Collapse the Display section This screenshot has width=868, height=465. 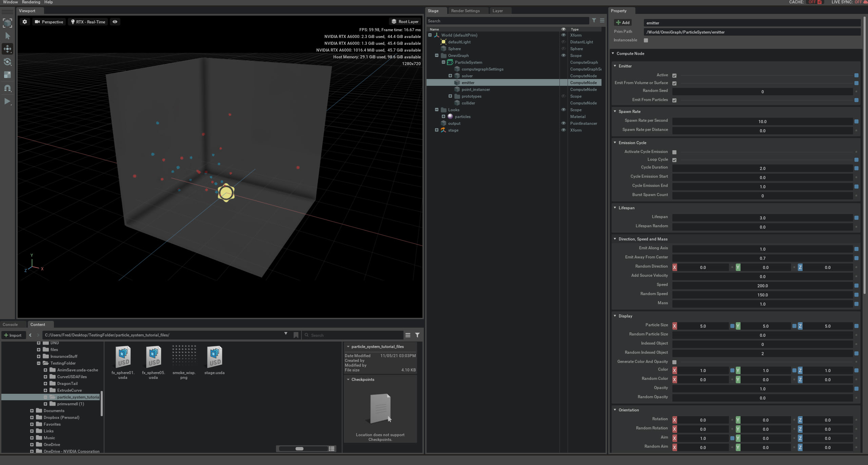tap(615, 316)
